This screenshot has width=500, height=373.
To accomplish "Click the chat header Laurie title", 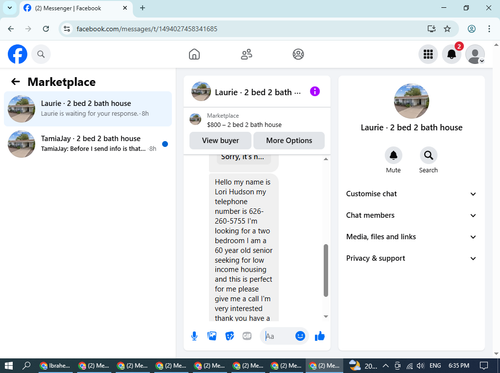I will pyautogui.click(x=257, y=92).
